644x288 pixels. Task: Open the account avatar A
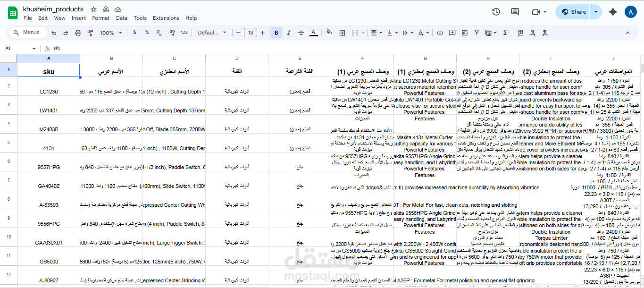(631, 12)
